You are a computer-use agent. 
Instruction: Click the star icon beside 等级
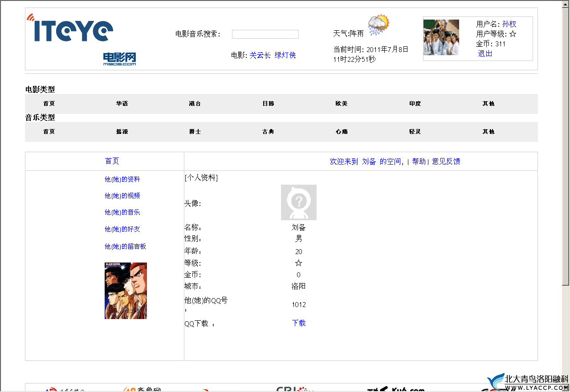299,263
